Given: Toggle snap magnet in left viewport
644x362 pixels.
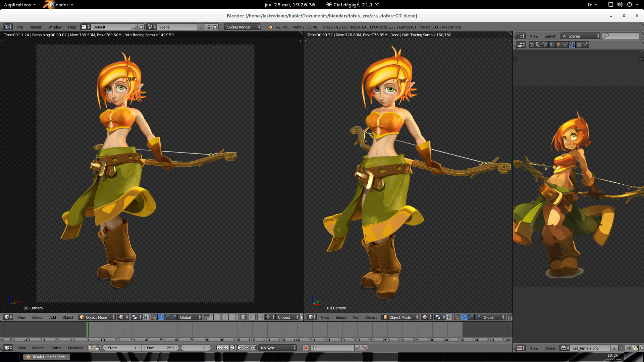Looking at the screenshot, I should point(260,317).
